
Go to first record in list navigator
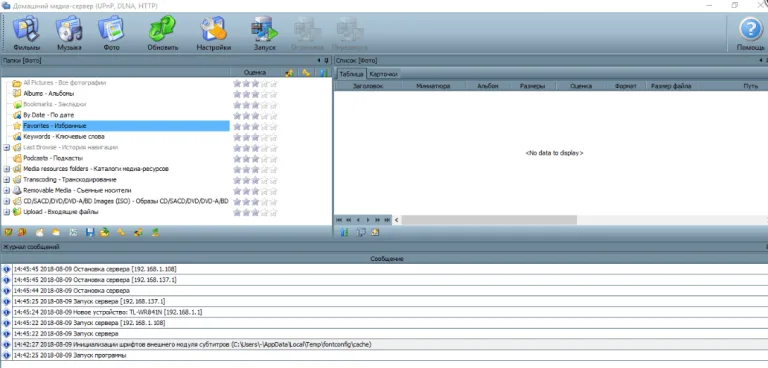click(339, 220)
